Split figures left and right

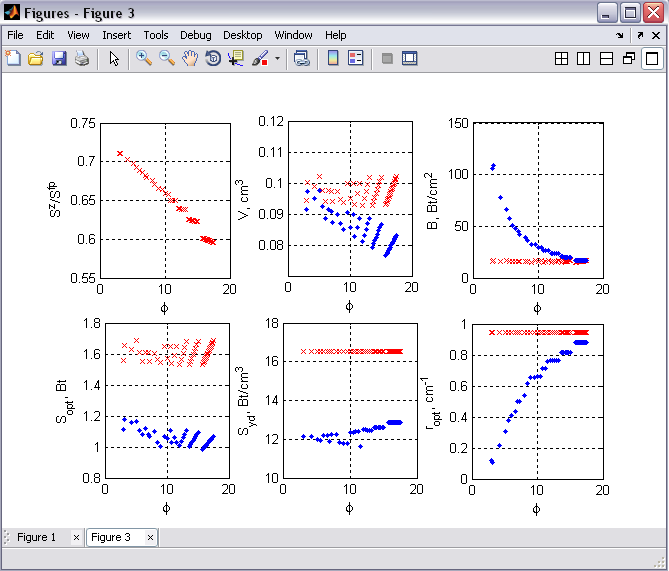(584, 58)
